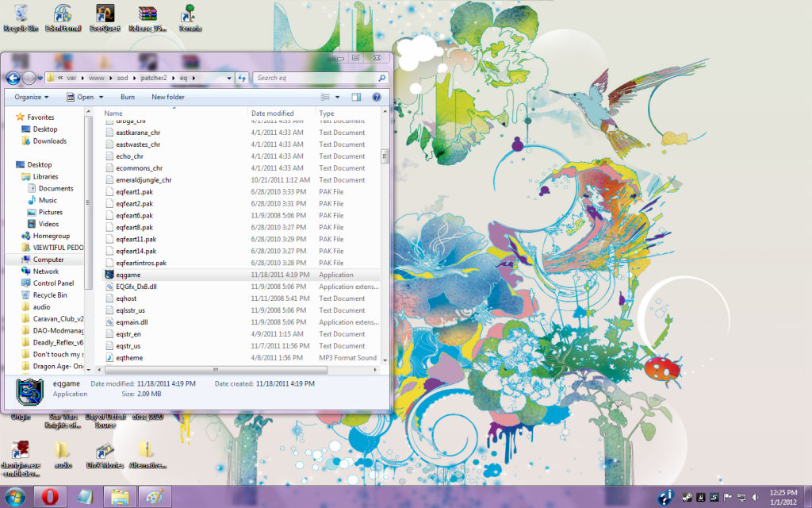Select the eqhost text document
812x508 pixels.
(241, 298)
